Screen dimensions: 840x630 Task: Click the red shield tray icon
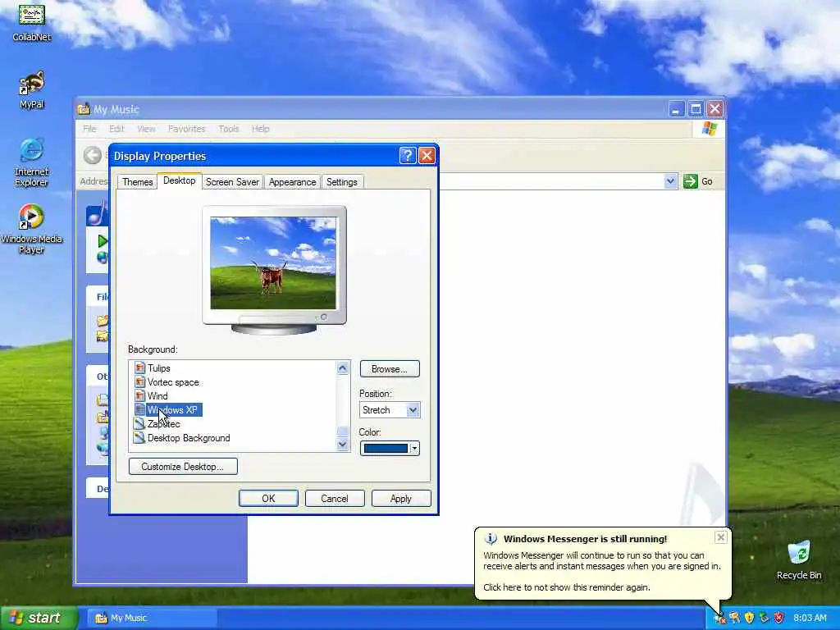pos(779,618)
